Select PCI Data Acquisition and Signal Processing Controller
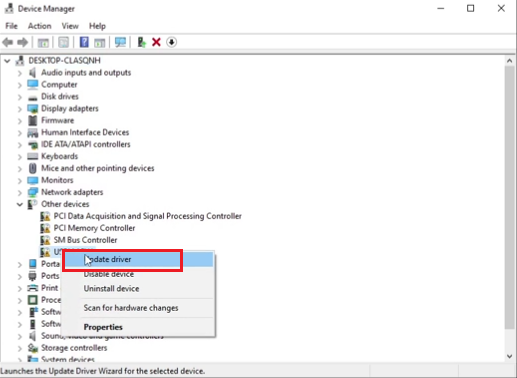The image size is (517, 378). pos(147,216)
